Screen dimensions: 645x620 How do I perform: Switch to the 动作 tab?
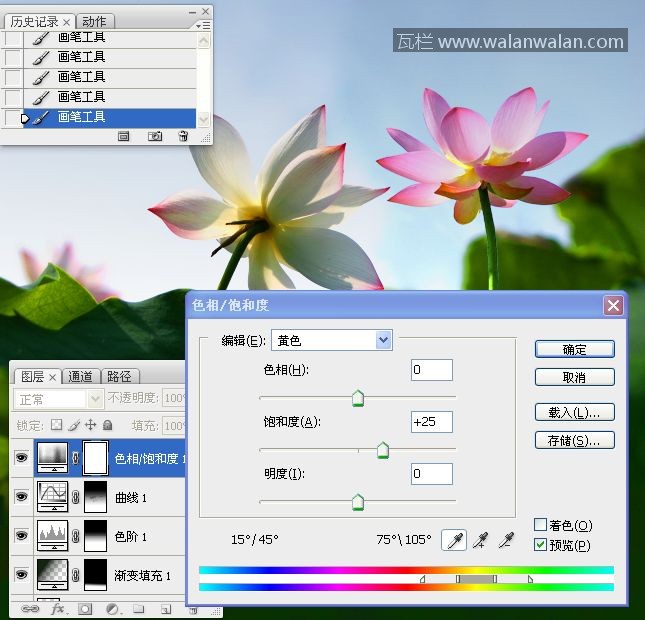pos(94,22)
